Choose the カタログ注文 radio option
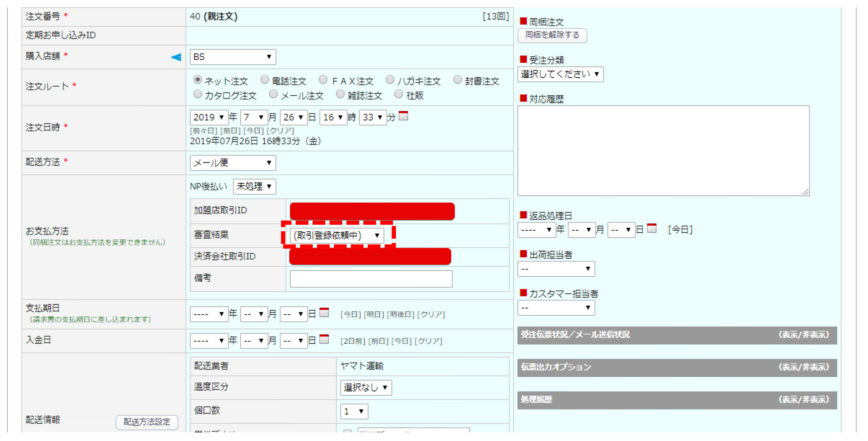 (197, 94)
